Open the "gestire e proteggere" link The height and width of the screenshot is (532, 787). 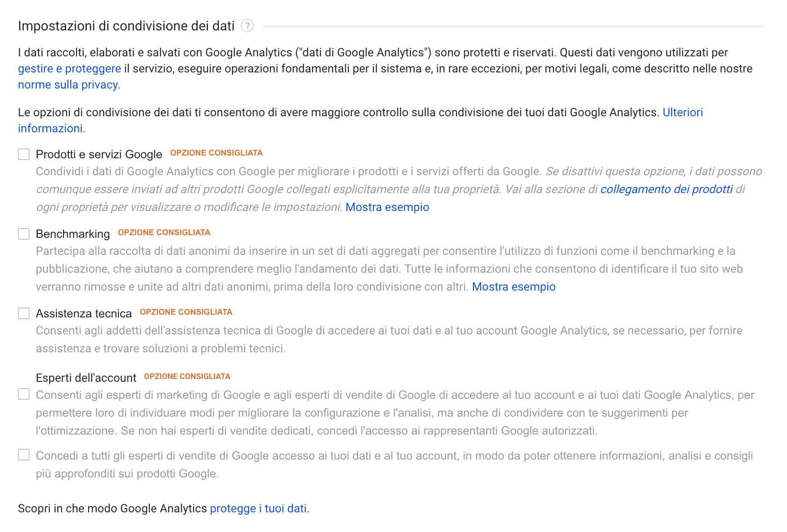point(68,68)
